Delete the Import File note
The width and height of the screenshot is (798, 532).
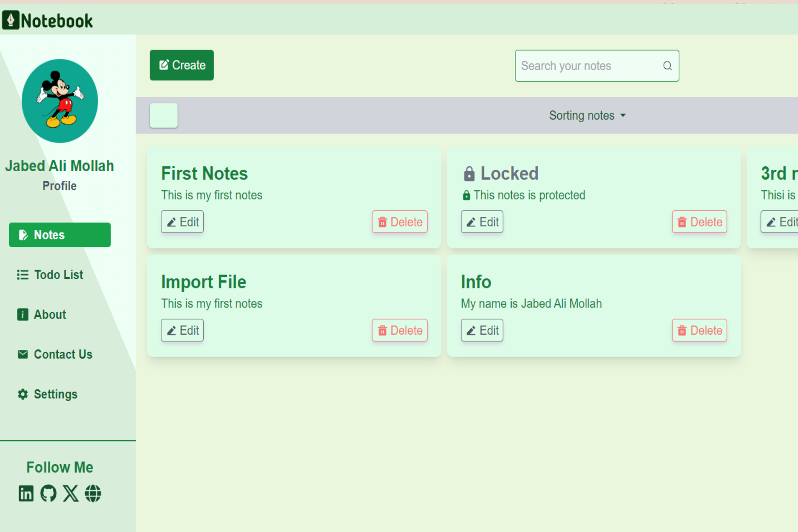(399, 330)
